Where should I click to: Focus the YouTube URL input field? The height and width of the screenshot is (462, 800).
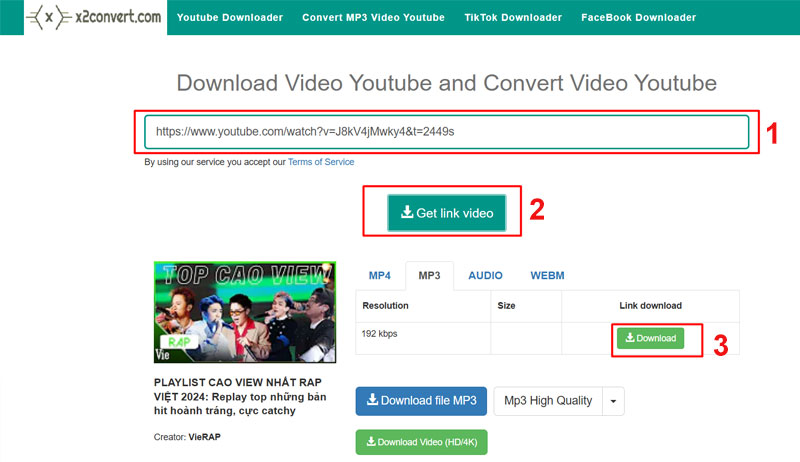(x=446, y=132)
